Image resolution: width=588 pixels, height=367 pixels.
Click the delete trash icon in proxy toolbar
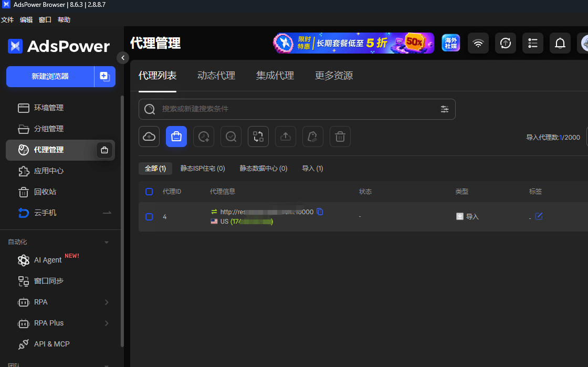click(340, 137)
